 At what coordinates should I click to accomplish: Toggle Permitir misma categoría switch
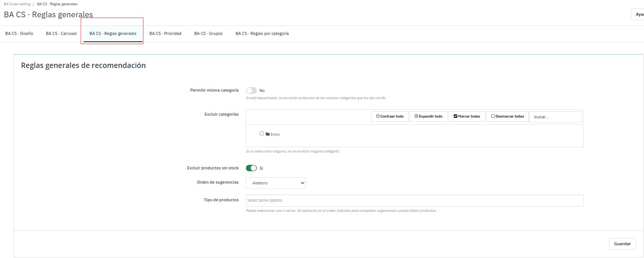click(x=251, y=91)
